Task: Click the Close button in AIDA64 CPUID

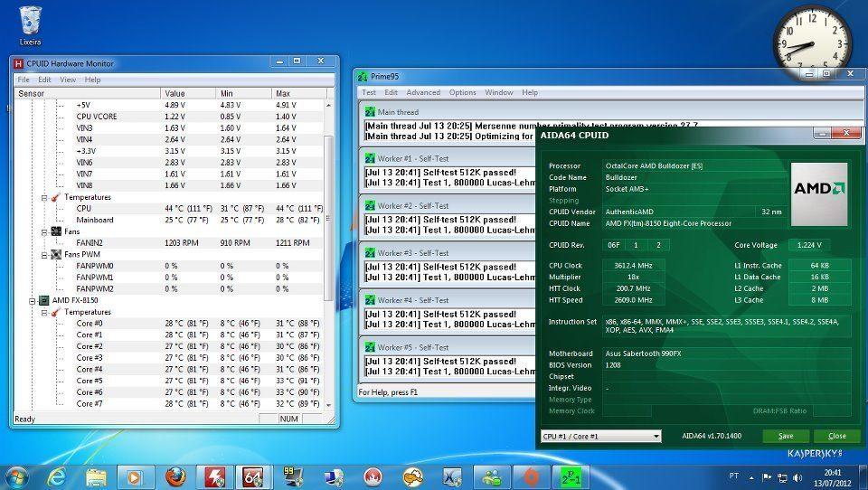Action: pyautogui.click(x=836, y=436)
